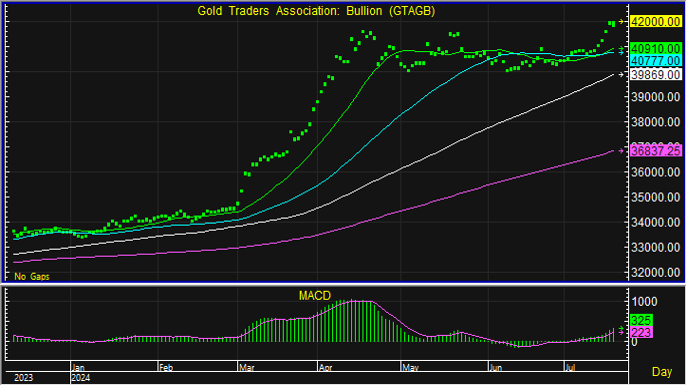
Task: Click the Apr label on time axis
Action: (x=325, y=368)
